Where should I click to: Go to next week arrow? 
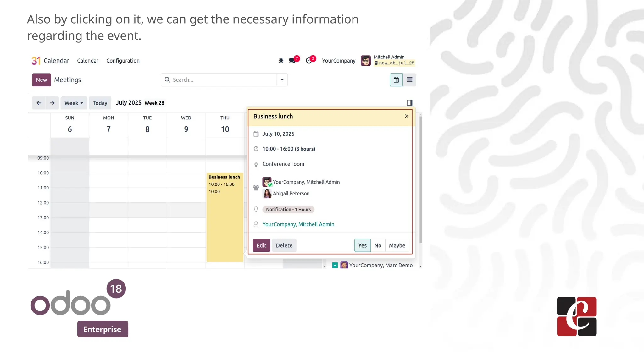point(52,103)
